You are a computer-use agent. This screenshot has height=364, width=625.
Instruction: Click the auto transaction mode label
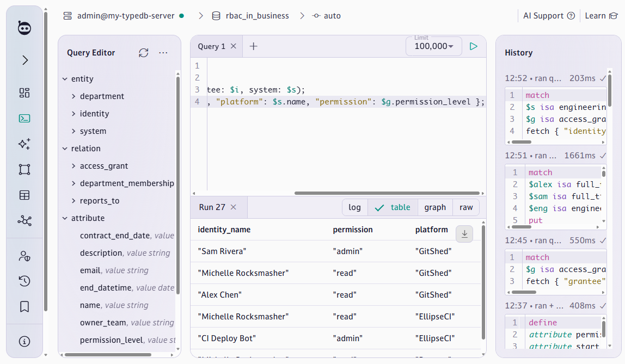tap(332, 16)
